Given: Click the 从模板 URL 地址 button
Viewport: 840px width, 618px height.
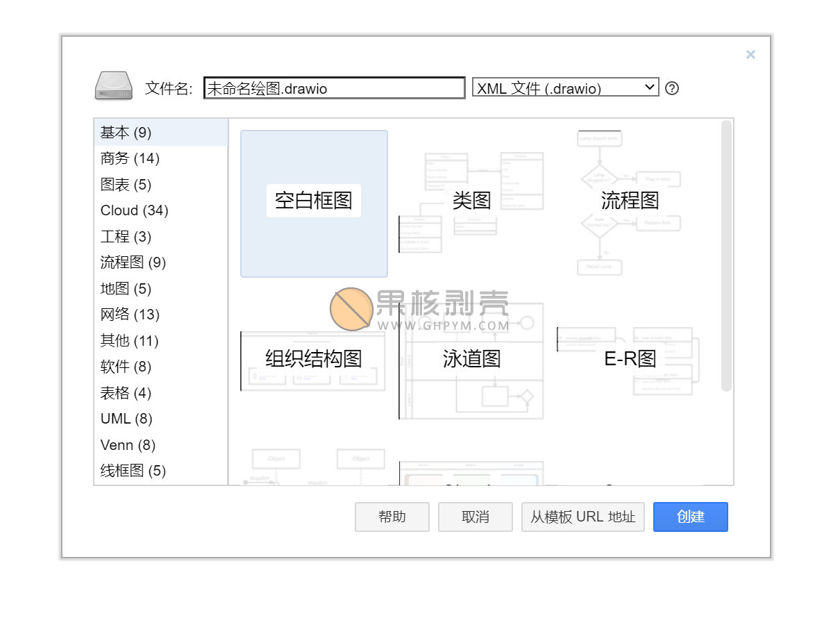Looking at the screenshot, I should point(583,517).
